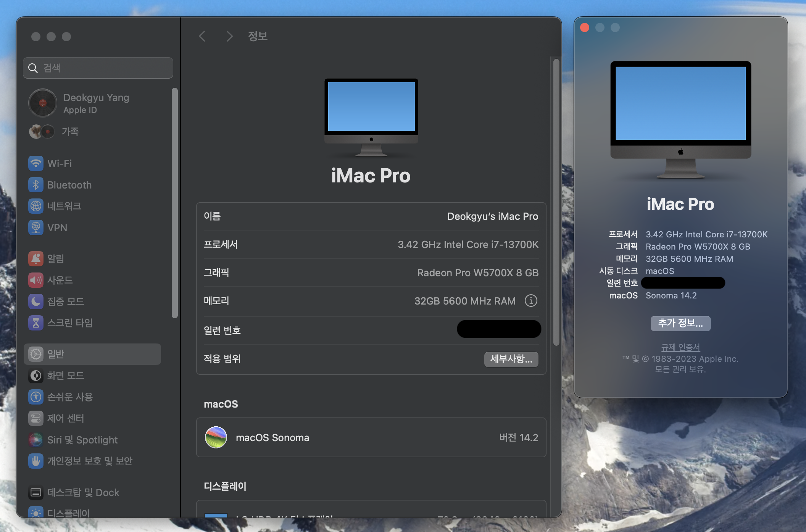Select the 일반 gear icon
Screen dimensions: 806x532
(x=36, y=354)
